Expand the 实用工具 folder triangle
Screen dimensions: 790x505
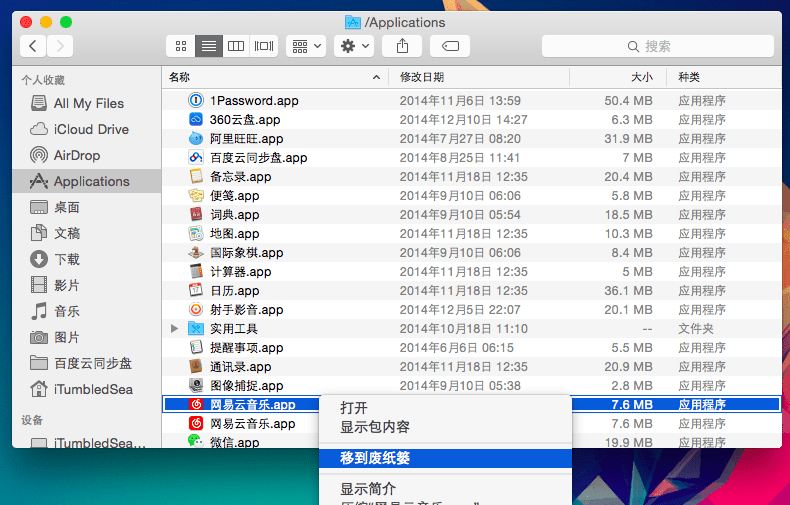pos(174,329)
